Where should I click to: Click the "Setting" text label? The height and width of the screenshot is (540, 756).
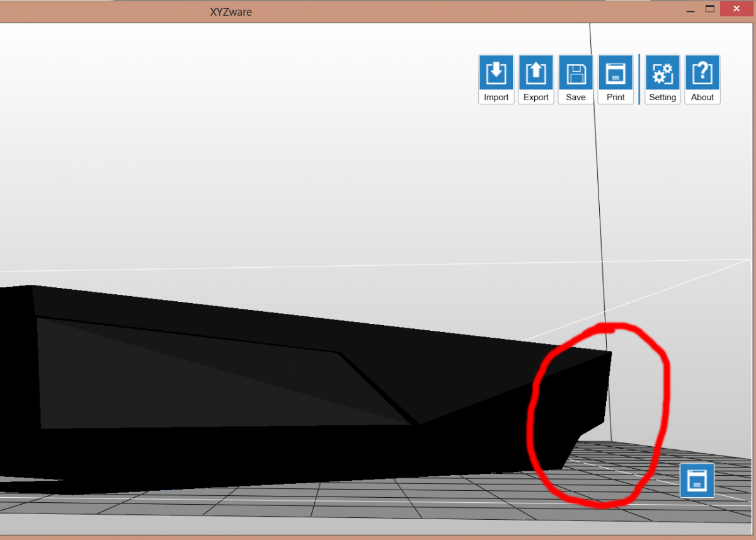pos(662,98)
